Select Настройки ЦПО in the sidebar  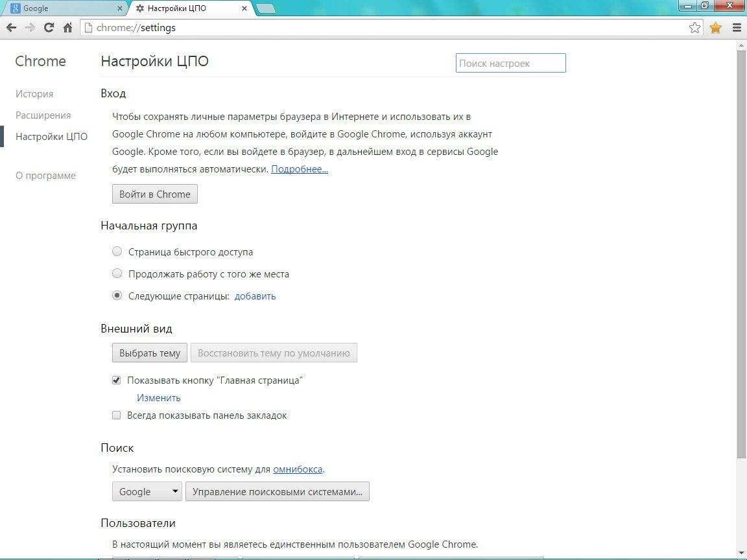[51, 137]
